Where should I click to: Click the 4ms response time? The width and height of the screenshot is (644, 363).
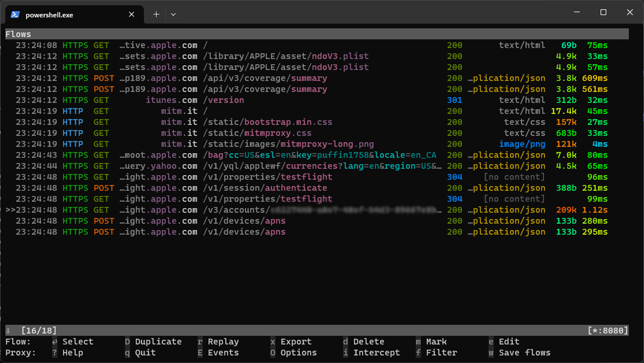pos(600,144)
